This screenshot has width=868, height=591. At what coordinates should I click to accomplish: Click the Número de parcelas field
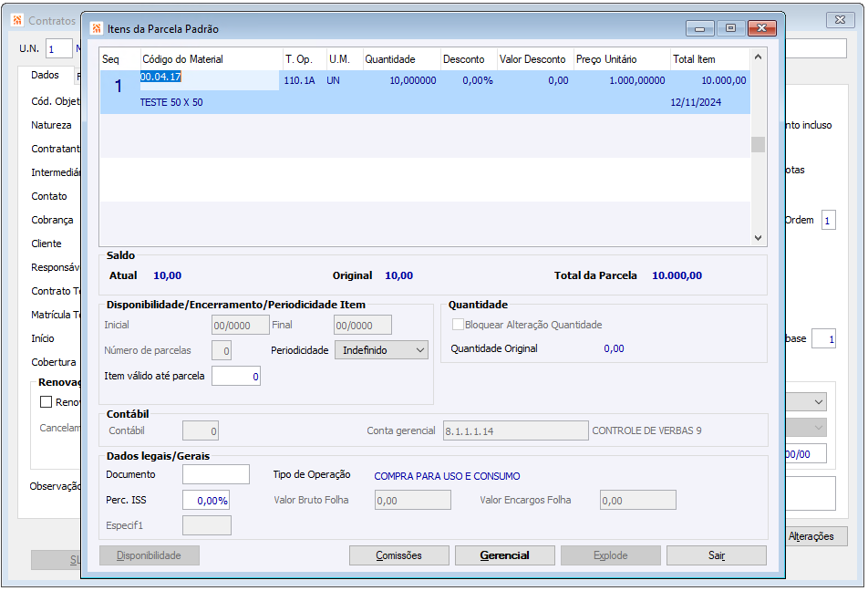[x=222, y=350]
